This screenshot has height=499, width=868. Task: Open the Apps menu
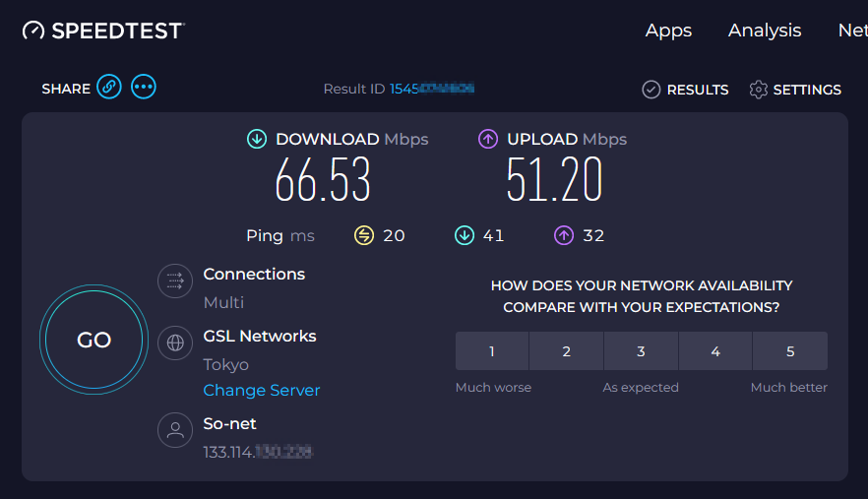[669, 31]
